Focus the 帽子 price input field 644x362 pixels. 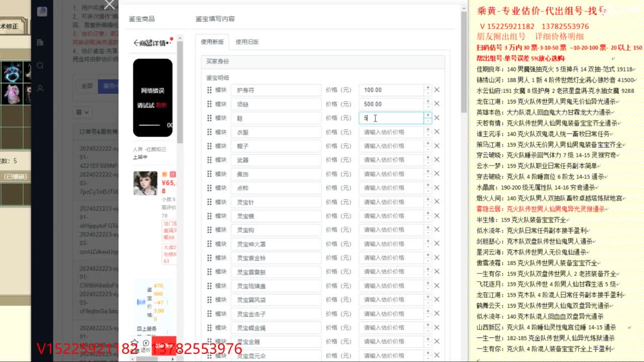[x=391, y=146]
